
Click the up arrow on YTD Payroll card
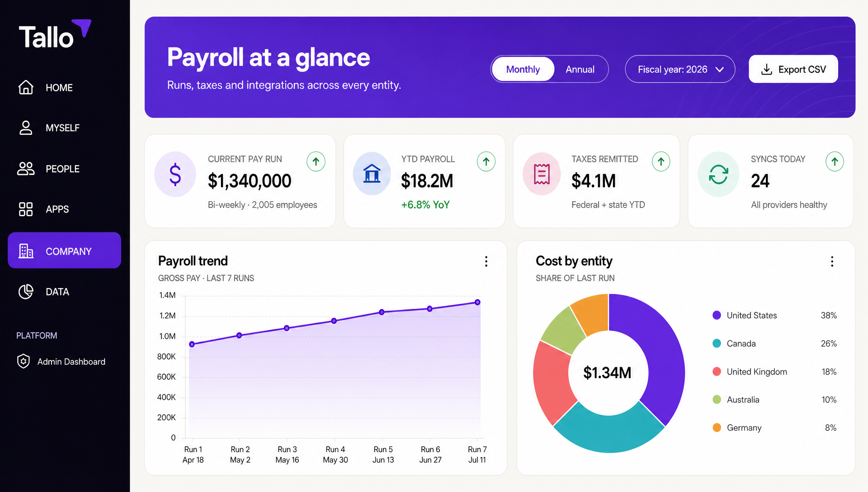[486, 161]
